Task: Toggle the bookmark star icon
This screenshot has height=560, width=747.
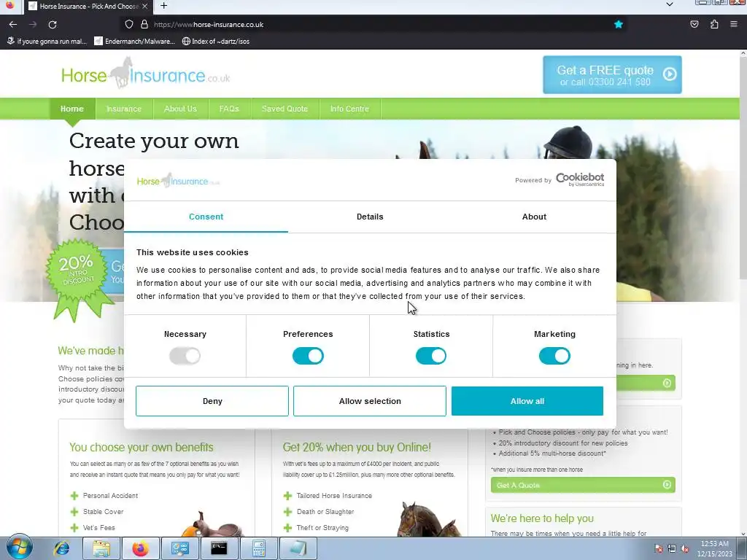Action: (x=619, y=24)
